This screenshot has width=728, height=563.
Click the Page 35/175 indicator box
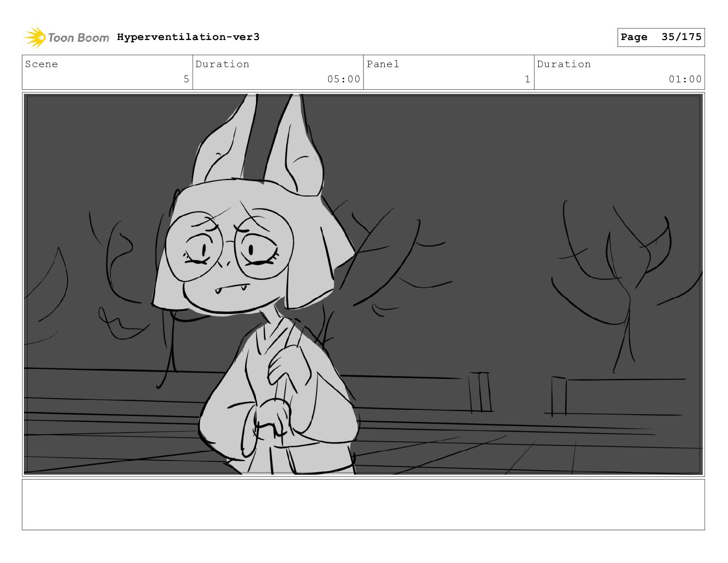(661, 37)
